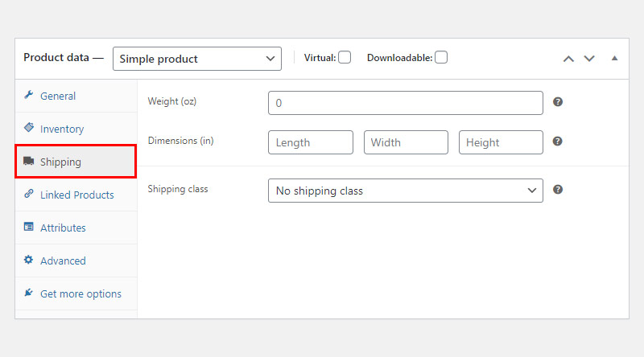Enable the Virtual checkbox
Screen dimensions: 644x357
345,57
